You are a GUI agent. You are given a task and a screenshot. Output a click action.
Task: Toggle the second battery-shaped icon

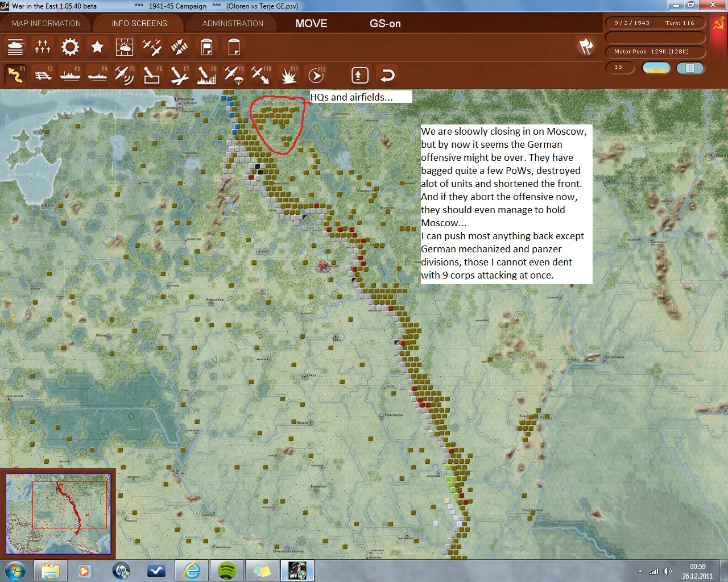(x=234, y=47)
